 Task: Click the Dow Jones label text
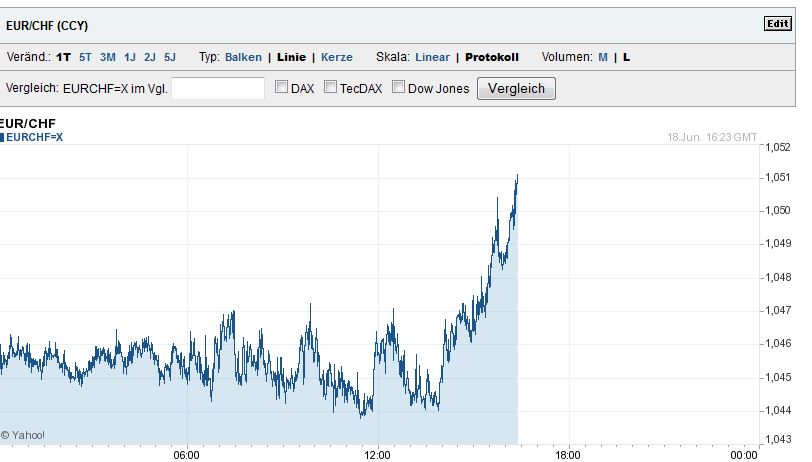(439, 89)
